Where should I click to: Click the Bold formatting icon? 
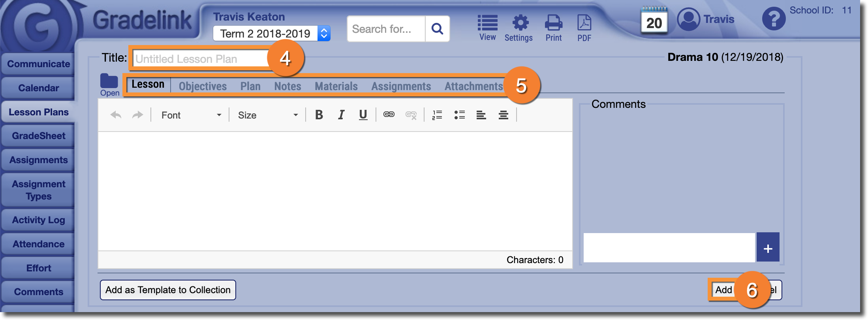click(x=319, y=115)
